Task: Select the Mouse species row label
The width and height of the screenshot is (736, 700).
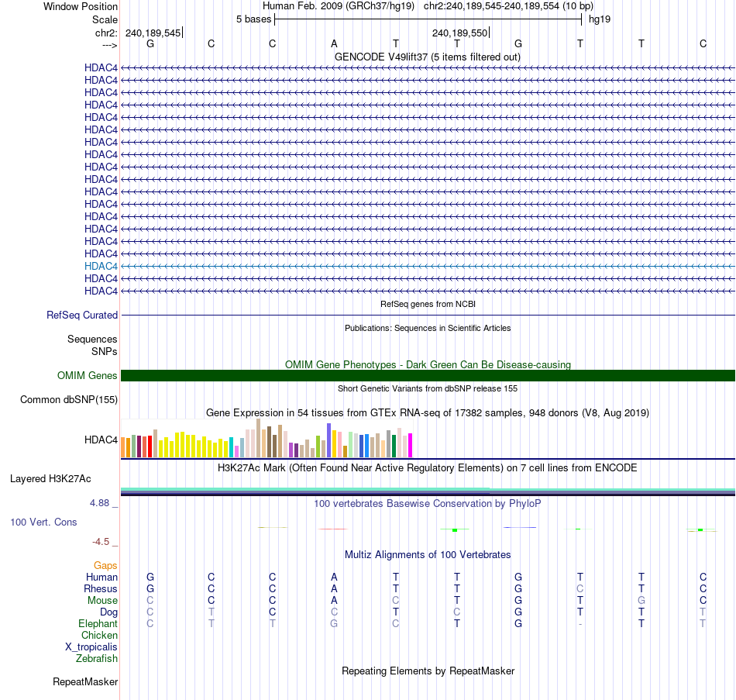Action: (102, 601)
